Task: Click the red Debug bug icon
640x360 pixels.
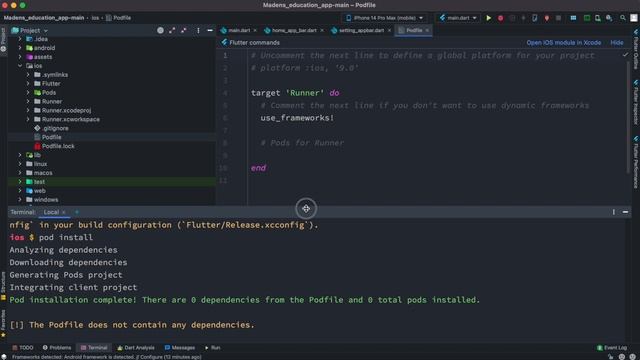Action: coord(500,18)
